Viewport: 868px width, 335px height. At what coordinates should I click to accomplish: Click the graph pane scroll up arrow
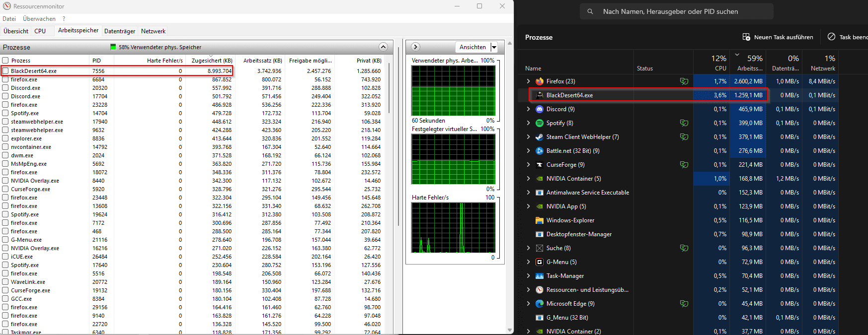510,43
